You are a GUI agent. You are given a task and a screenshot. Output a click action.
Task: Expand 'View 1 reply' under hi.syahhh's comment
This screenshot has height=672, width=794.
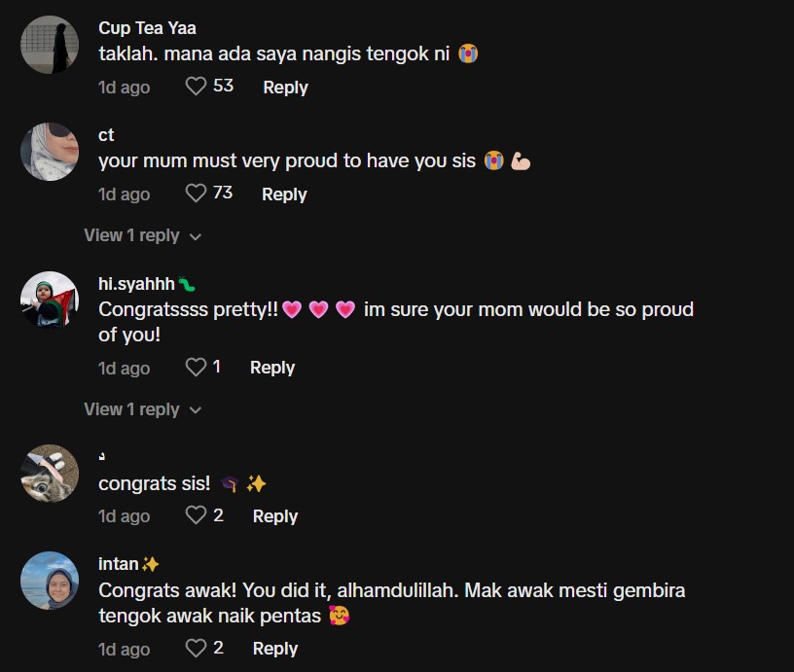[x=142, y=409]
